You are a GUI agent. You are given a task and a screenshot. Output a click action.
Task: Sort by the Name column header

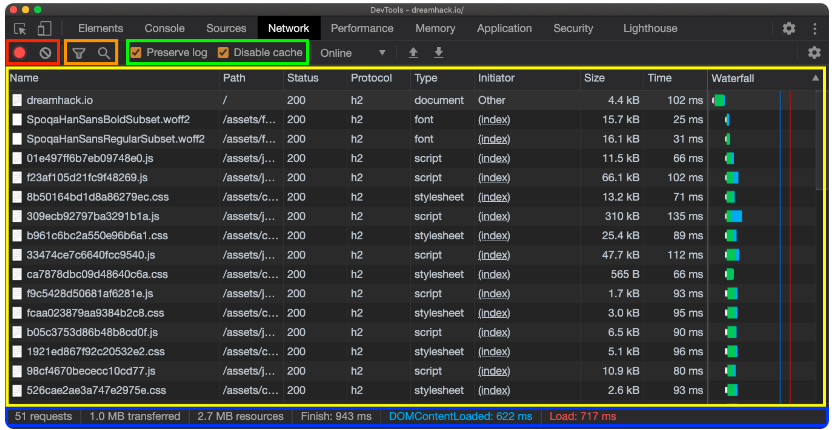pyautogui.click(x=113, y=78)
